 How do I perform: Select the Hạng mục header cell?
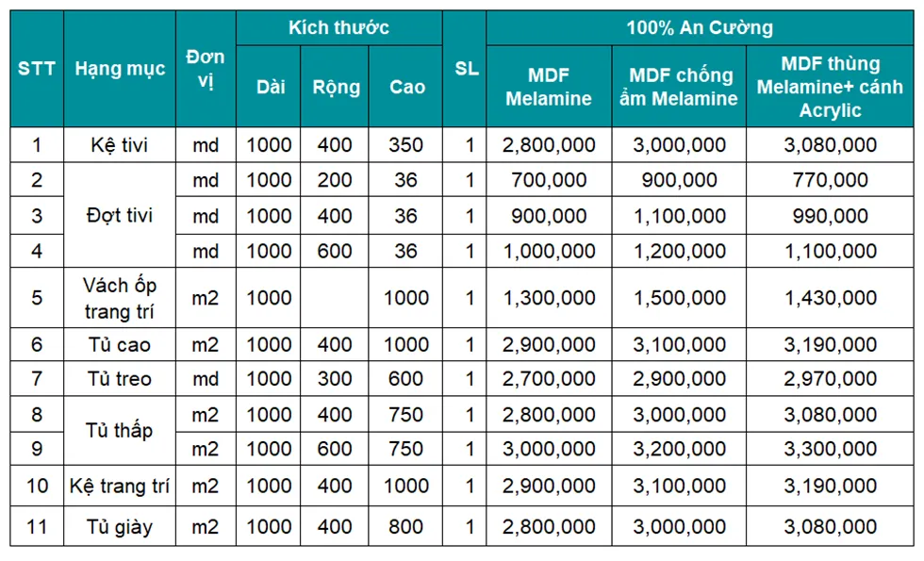click(x=120, y=68)
